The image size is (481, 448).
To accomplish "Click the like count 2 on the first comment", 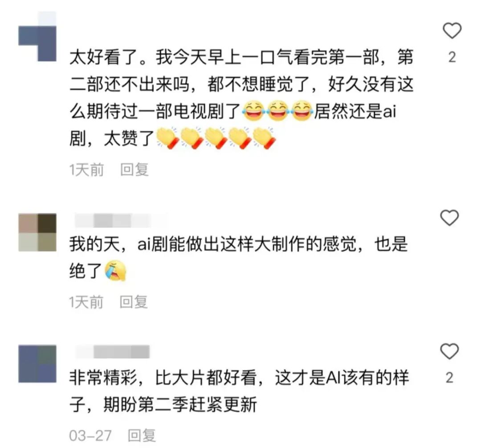I will [452, 58].
